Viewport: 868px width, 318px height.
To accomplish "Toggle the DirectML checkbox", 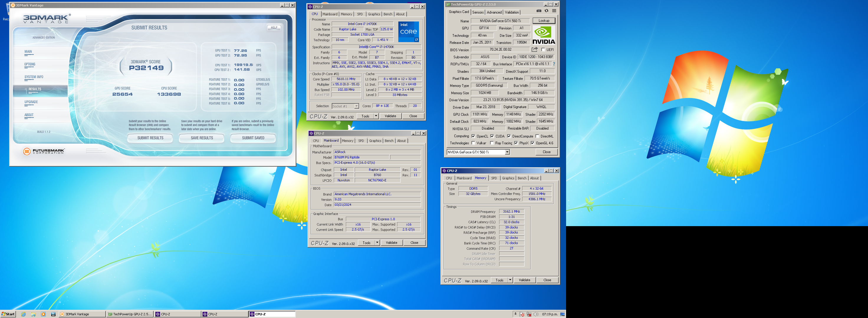I will tap(537, 136).
